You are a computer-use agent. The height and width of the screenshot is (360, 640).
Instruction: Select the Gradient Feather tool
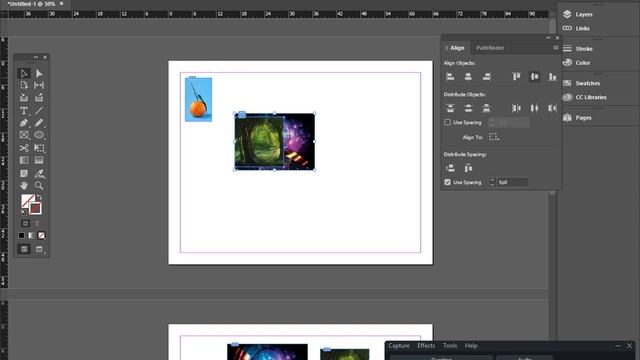tap(39, 160)
